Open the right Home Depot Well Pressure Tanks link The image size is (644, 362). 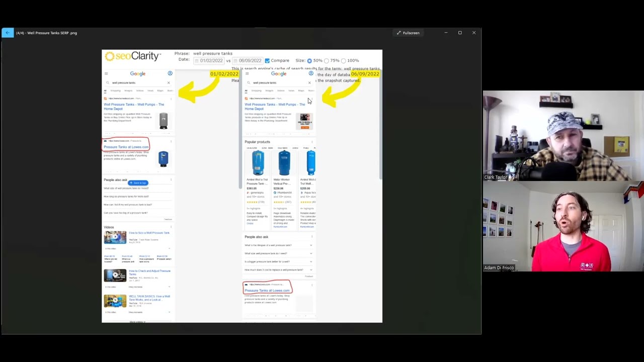click(x=275, y=107)
